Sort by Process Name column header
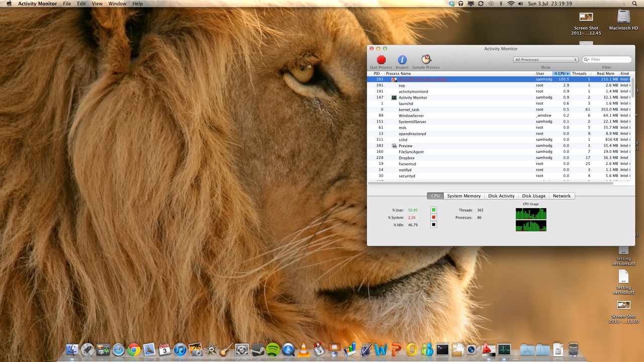The image size is (644, 362). 459,73
